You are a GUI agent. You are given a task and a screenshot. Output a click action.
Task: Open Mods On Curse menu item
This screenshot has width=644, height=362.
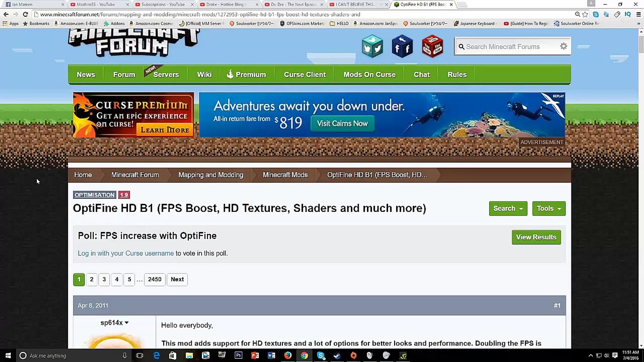(x=369, y=74)
